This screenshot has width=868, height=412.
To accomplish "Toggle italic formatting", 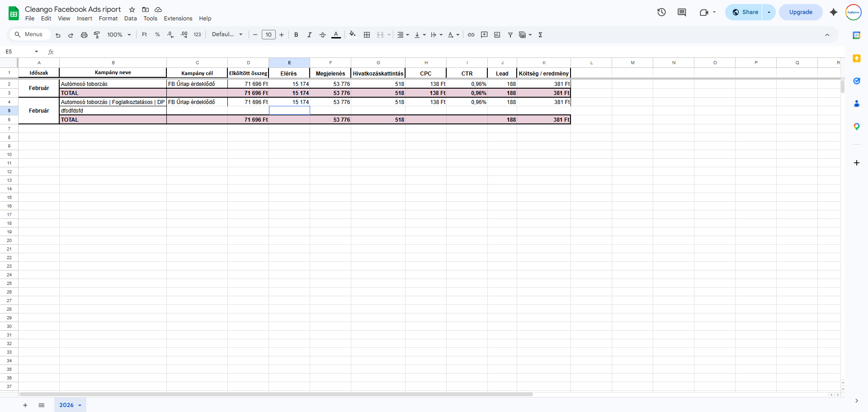I will point(309,35).
